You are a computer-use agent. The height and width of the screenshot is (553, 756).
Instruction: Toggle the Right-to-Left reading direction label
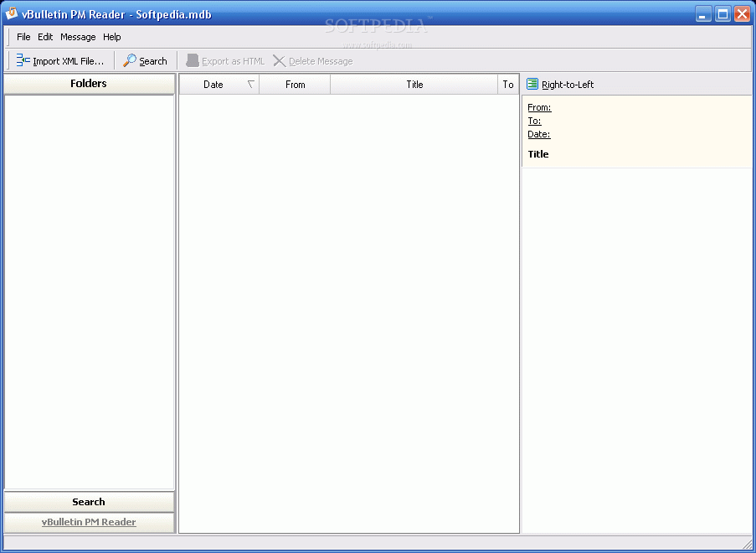(568, 85)
